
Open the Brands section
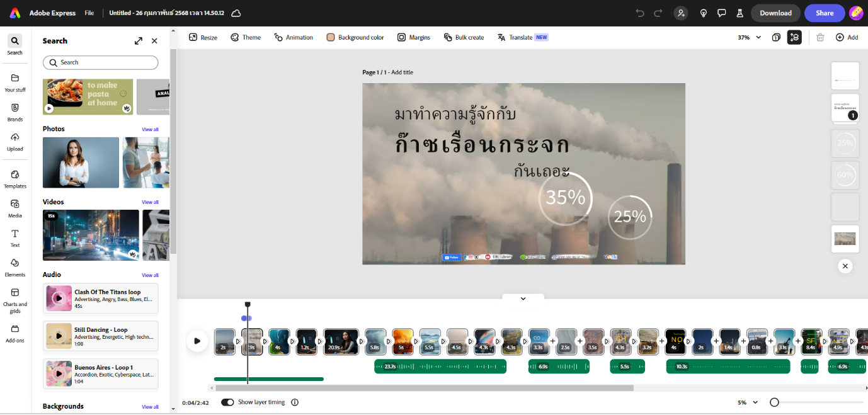tap(15, 111)
